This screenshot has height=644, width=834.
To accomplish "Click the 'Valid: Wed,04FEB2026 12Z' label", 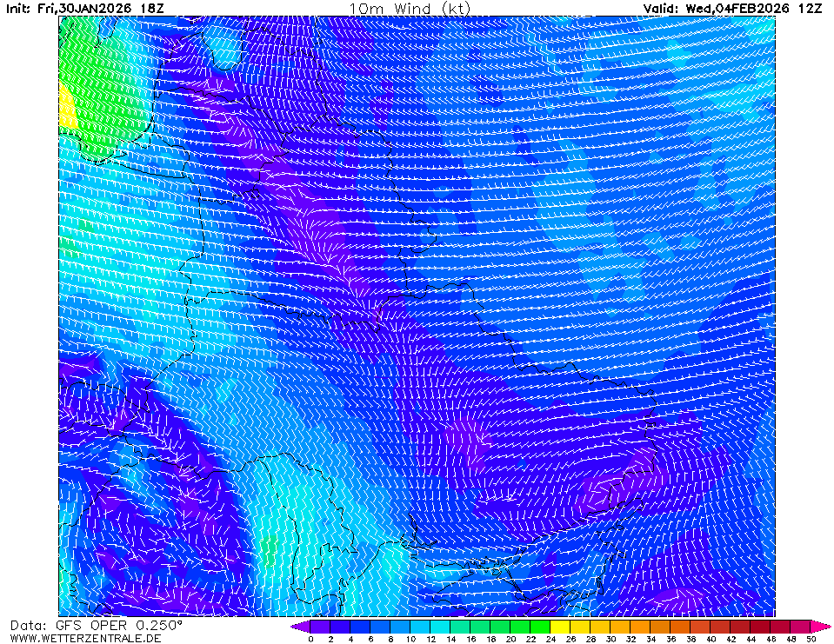I will point(731,8).
